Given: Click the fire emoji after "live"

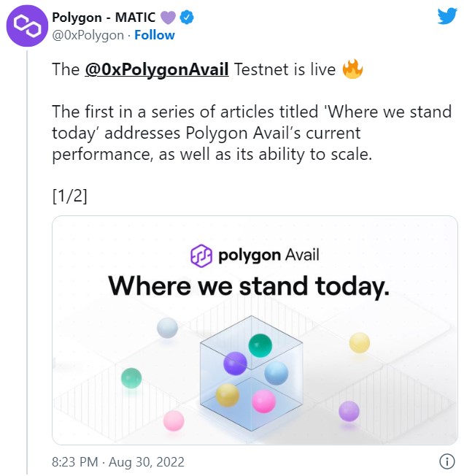Looking at the screenshot, I should (x=352, y=70).
